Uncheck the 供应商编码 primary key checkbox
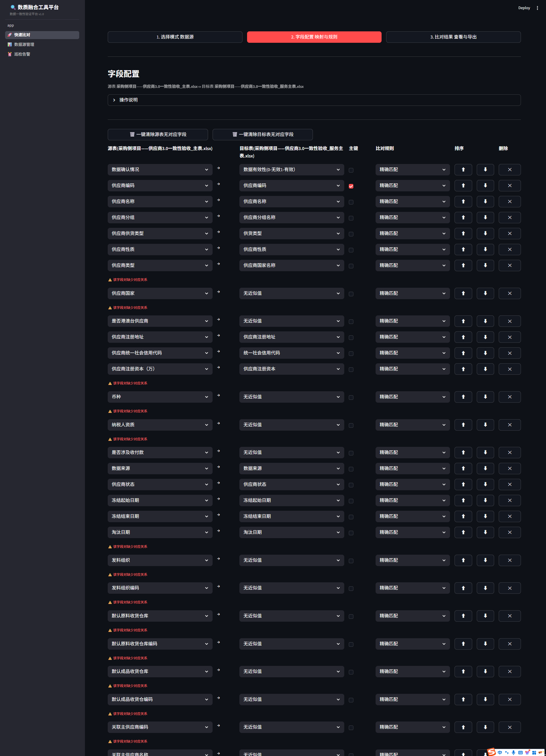The width and height of the screenshot is (546, 756). click(x=351, y=186)
